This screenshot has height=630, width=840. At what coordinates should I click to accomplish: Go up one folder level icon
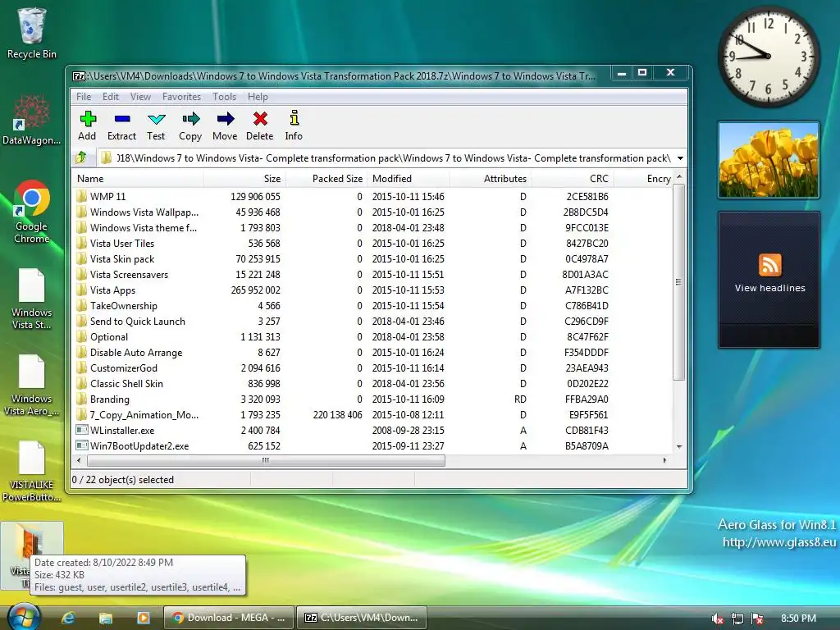(81, 157)
